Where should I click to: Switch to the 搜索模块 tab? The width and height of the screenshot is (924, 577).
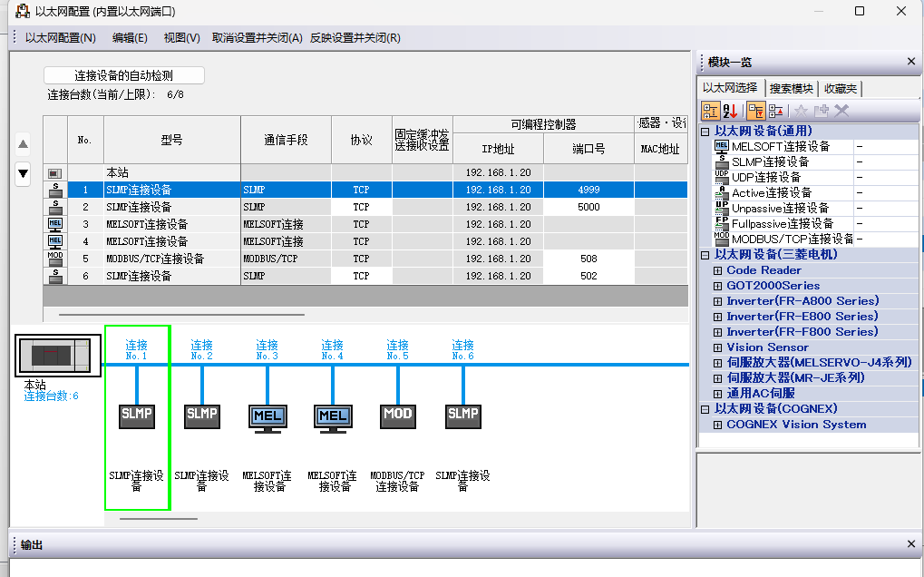click(791, 88)
